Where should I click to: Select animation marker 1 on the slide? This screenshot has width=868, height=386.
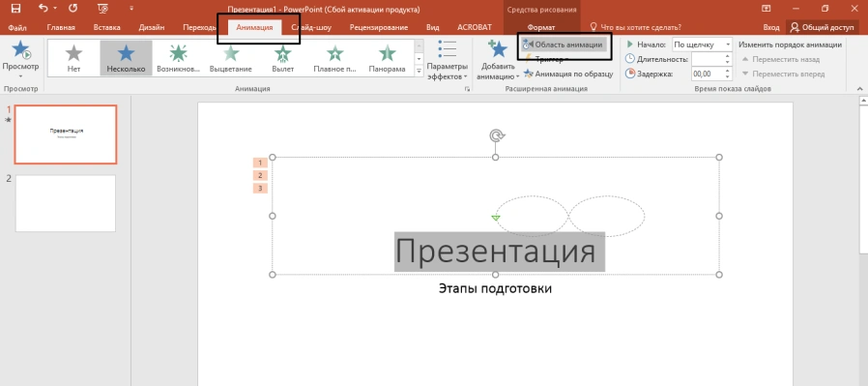(260, 163)
